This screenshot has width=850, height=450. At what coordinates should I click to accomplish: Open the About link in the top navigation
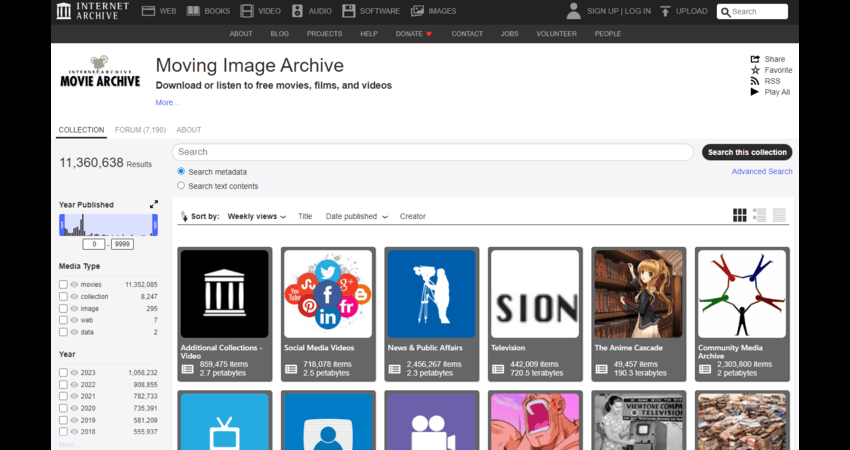coord(241,34)
